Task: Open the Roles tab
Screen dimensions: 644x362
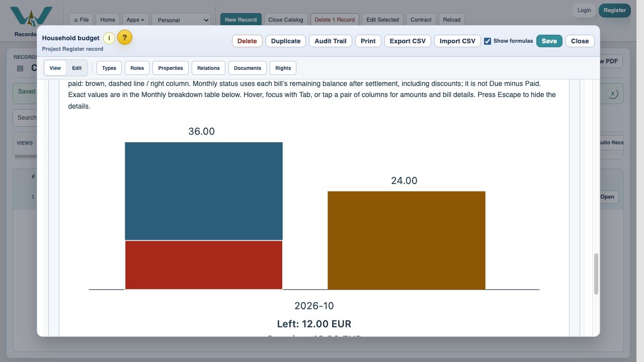Action: [137, 68]
